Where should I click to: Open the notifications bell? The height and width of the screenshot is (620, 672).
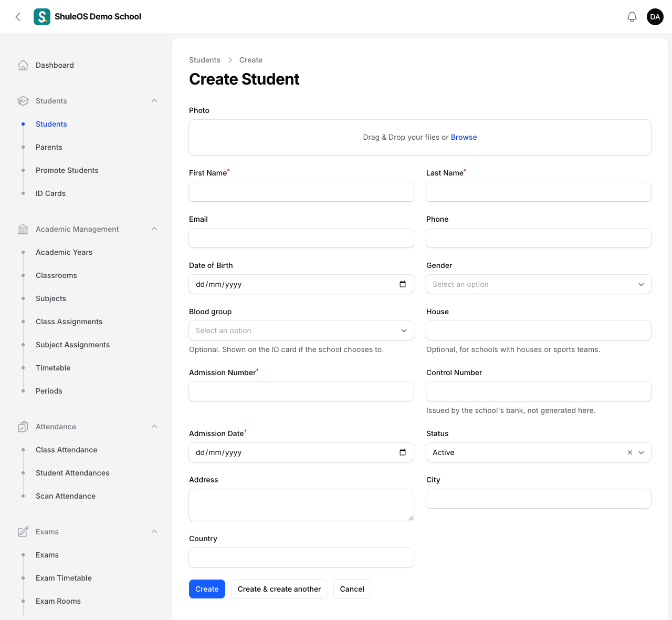(632, 17)
